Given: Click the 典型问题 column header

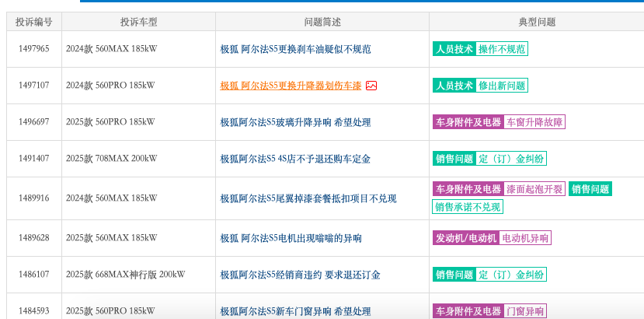Looking at the screenshot, I should (536, 22).
